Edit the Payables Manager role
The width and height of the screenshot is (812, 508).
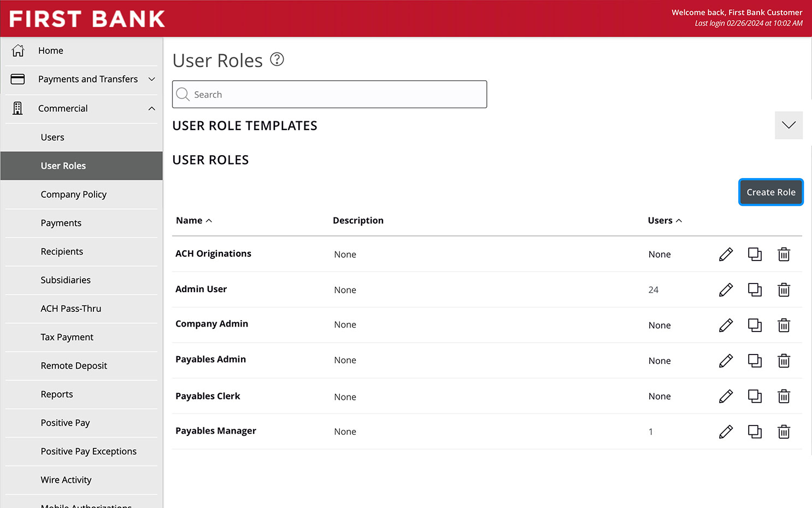tap(726, 432)
